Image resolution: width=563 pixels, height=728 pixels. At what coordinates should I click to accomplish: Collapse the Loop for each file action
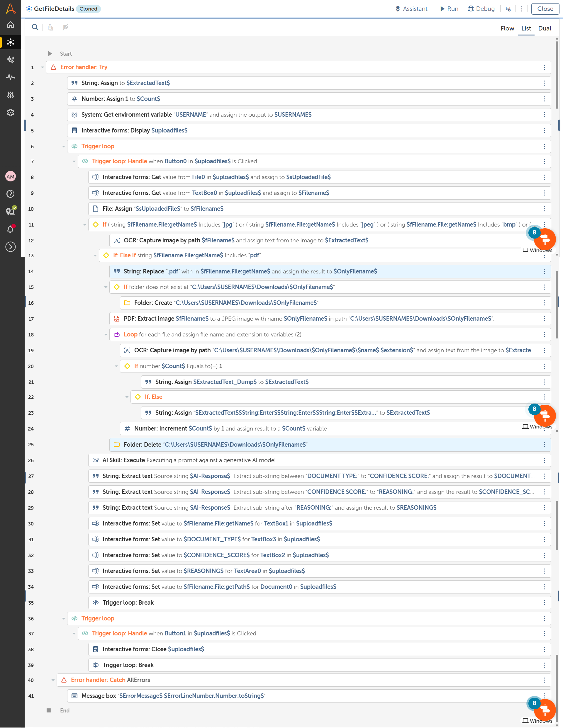(106, 334)
